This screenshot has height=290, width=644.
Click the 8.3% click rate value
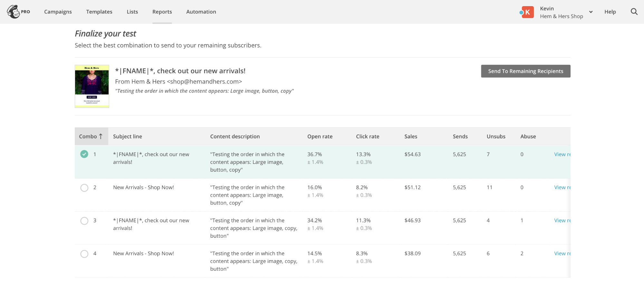coord(362,254)
